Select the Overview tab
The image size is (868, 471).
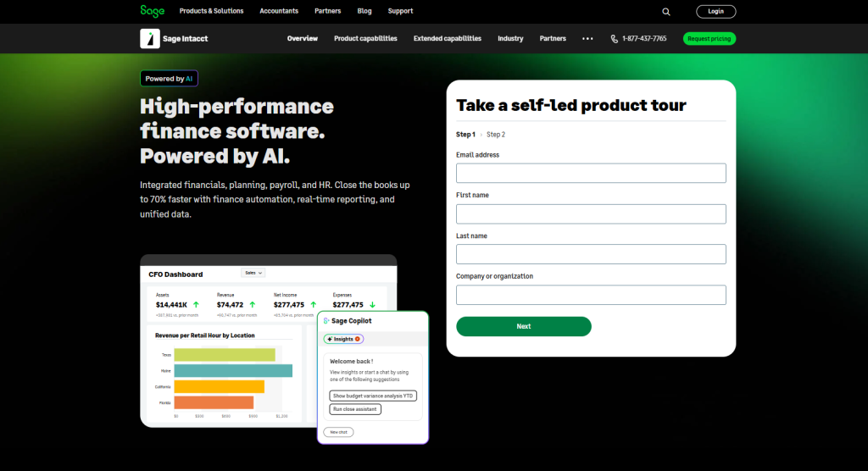(x=303, y=39)
